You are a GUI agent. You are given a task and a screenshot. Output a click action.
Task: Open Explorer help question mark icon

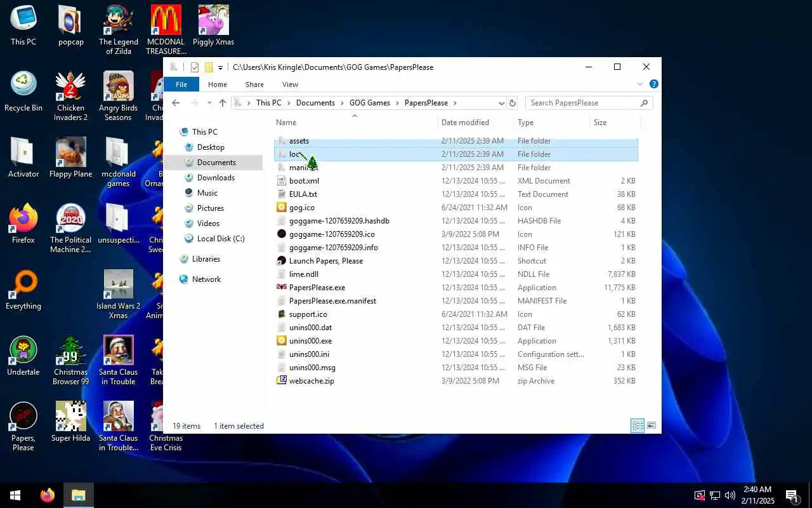point(653,84)
